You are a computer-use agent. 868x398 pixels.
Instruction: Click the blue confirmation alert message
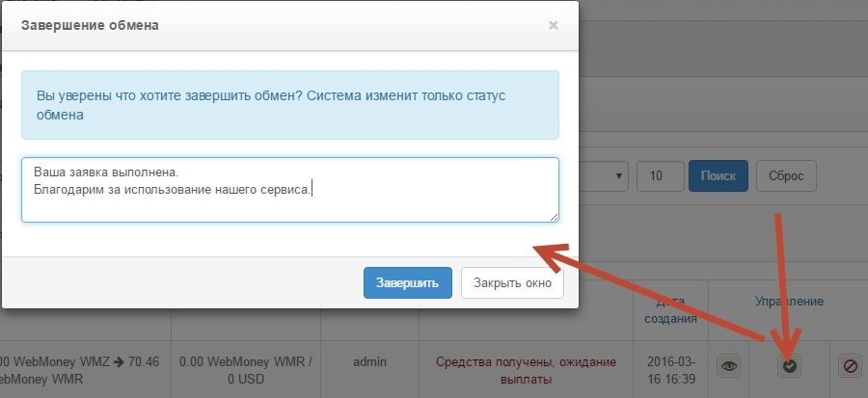tap(289, 105)
